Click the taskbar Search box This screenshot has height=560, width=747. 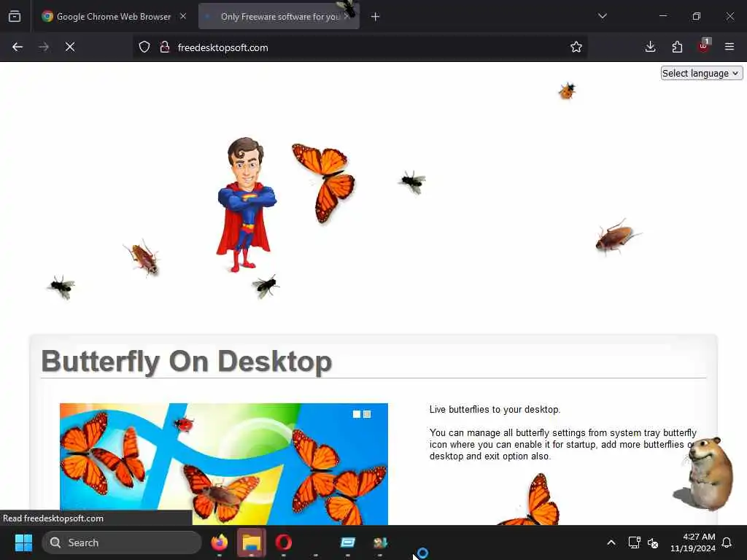point(122,542)
